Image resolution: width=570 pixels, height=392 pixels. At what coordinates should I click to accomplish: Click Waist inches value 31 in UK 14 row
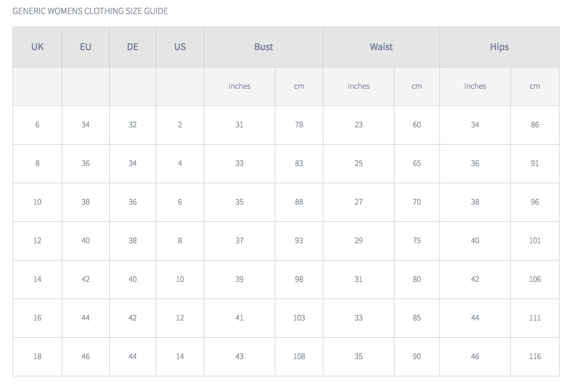pyautogui.click(x=359, y=279)
